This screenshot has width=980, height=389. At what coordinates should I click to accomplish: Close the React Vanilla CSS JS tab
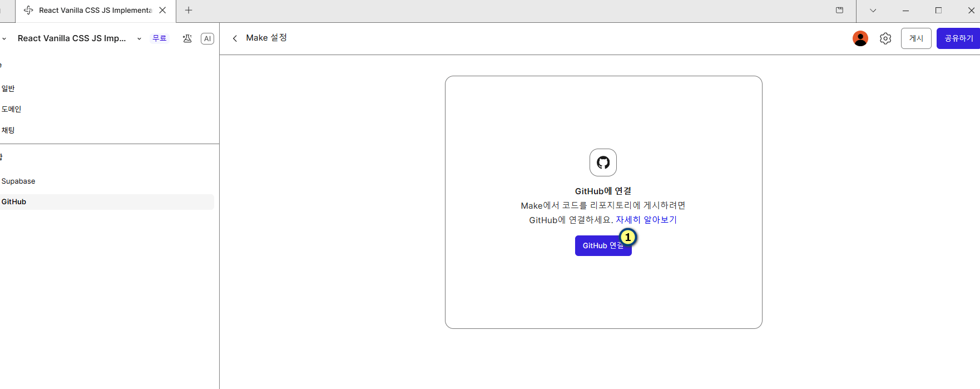[162, 10]
